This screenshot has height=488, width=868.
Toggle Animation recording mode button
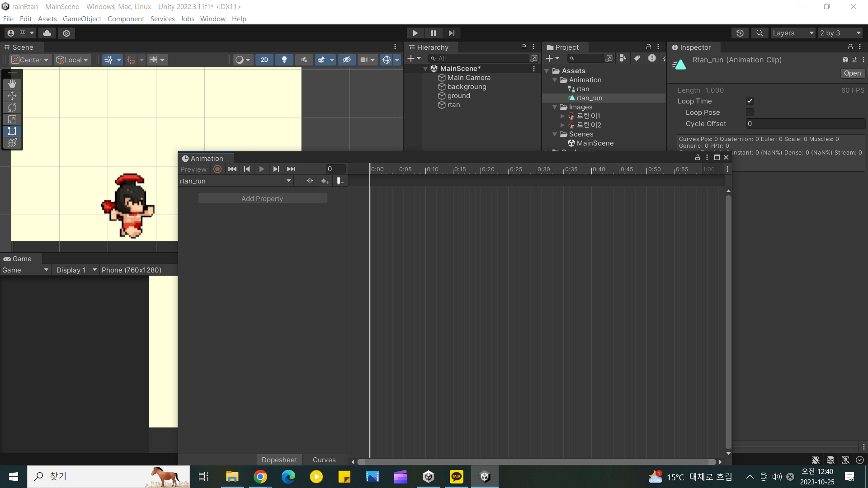coord(217,169)
